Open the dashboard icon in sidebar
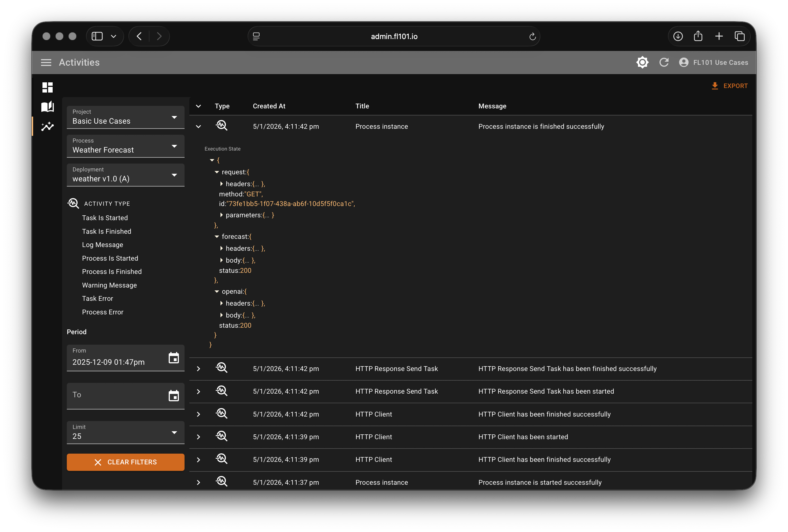 (x=48, y=87)
